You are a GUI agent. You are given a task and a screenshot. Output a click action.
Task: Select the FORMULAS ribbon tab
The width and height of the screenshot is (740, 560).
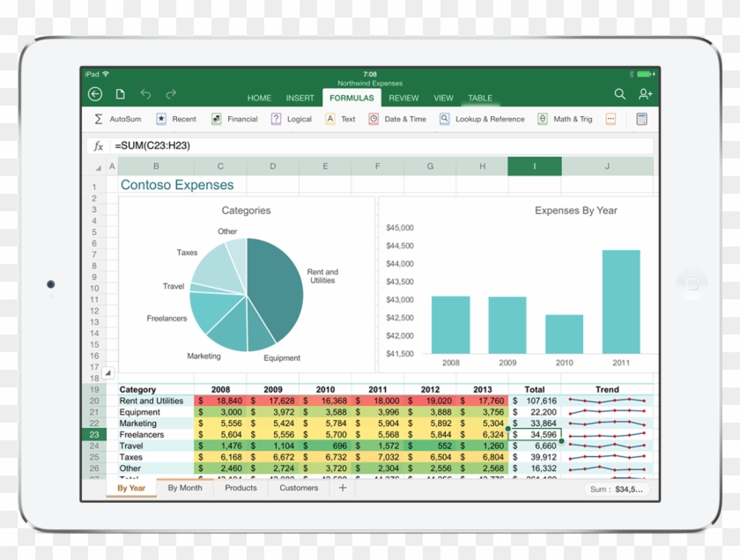tap(351, 98)
